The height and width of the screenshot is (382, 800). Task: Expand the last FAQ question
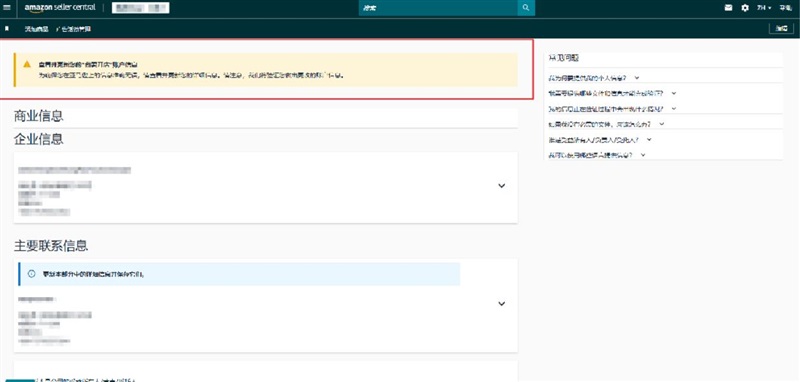pyautogui.click(x=597, y=155)
